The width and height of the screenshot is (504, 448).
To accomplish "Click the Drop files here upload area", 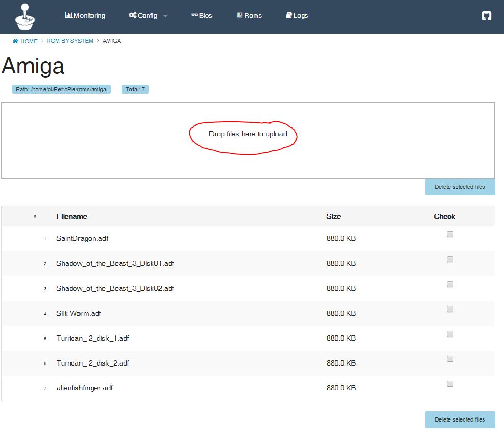I will 248,140.
